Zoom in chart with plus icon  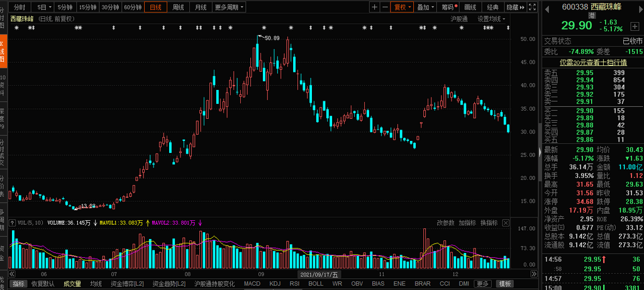tap(375, 7)
